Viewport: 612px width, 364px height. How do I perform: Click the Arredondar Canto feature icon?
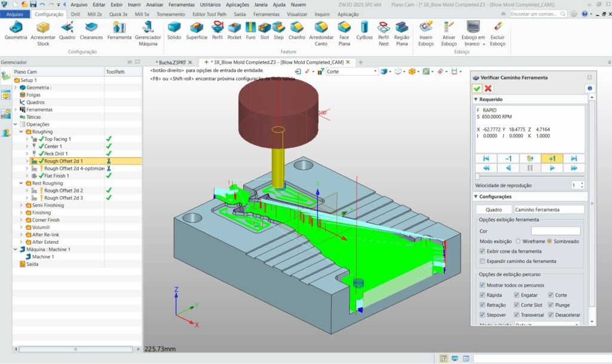click(x=321, y=34)
